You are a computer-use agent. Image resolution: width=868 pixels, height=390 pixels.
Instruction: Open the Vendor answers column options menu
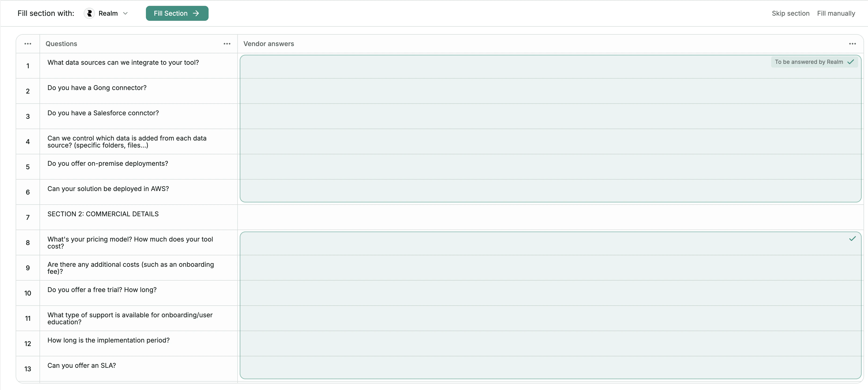852,44
